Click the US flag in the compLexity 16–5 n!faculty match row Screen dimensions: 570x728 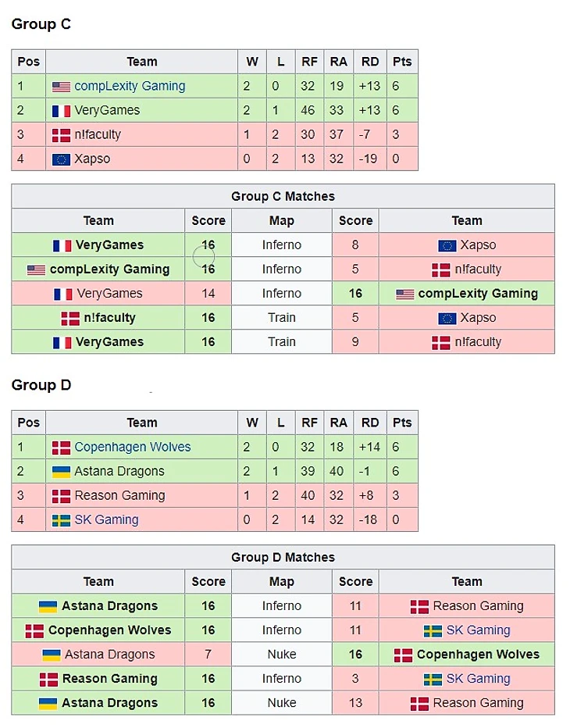(36, 269)
